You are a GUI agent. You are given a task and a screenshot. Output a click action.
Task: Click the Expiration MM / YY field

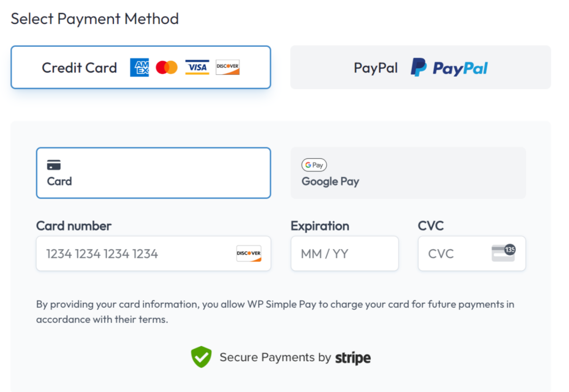point(344,253)
